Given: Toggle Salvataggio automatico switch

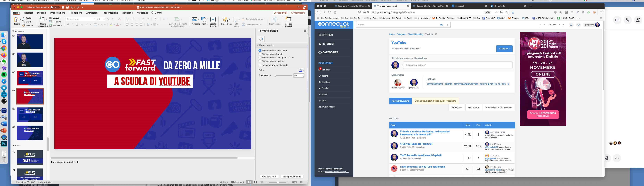Looking at the screenshot, I should (55, 7).
